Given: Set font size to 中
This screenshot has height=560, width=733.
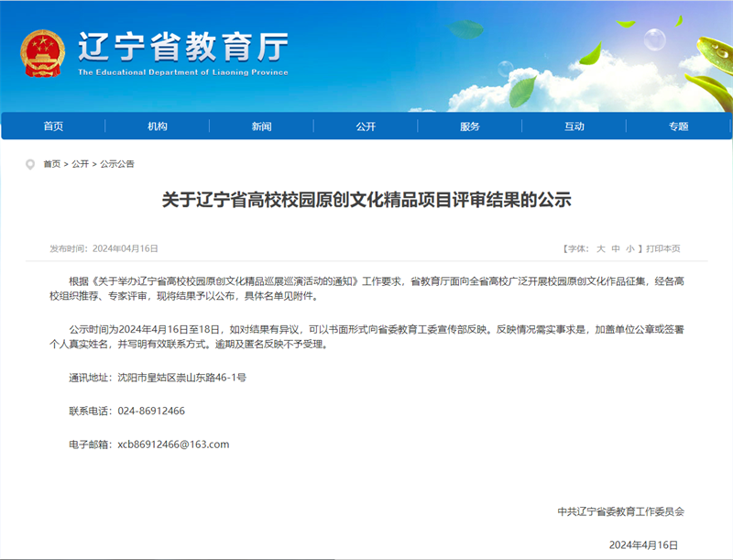Looking at the screenshot, I should click(616, 248).
